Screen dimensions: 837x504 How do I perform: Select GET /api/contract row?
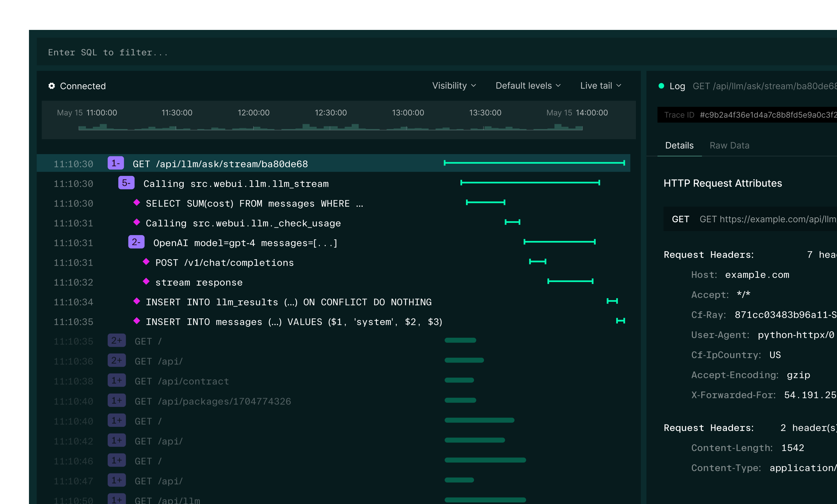point(333,381)
